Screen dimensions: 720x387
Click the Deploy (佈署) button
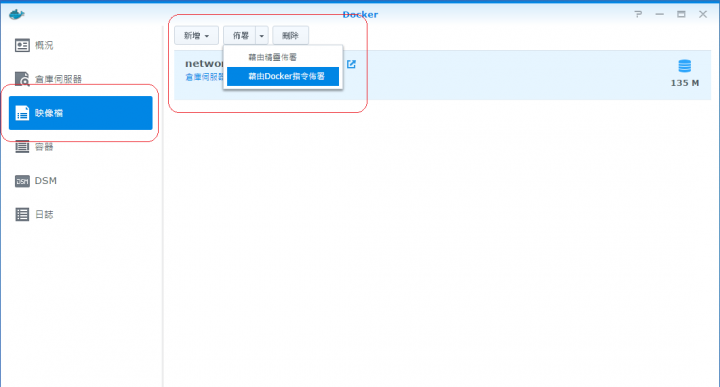pyautogui.click(x=240, y=35)
